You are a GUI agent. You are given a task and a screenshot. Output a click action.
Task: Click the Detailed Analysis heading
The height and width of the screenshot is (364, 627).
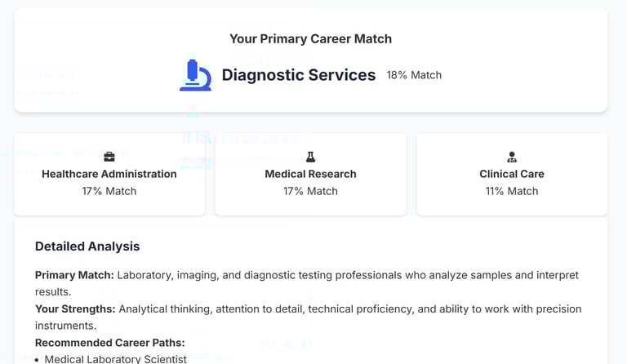[x=87, y=246]
